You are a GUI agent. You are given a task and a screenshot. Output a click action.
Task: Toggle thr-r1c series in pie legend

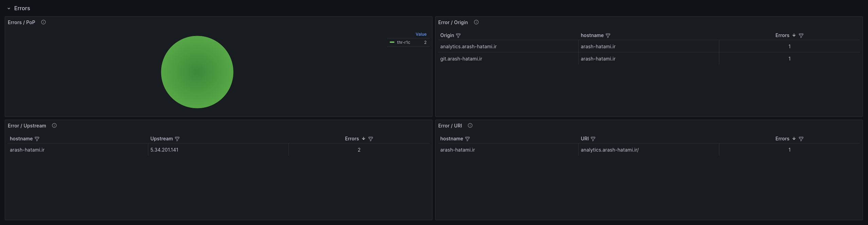point(403,42)
